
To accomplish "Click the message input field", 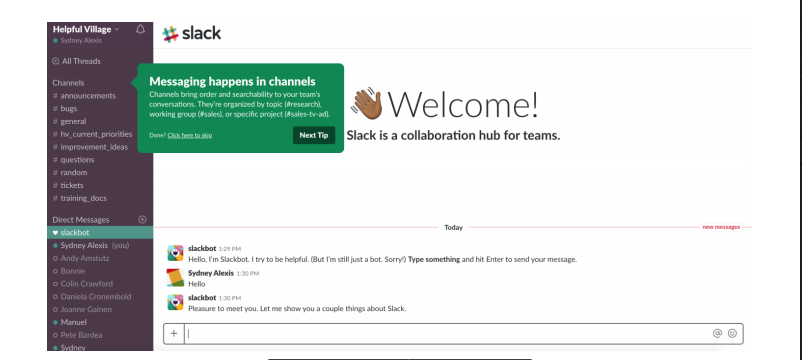I will pos(448,333).
